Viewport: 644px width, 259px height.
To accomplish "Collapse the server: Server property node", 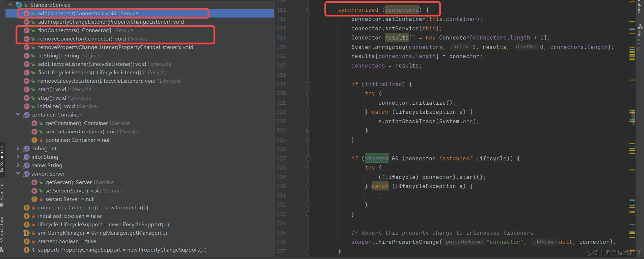I will [18, 174].
